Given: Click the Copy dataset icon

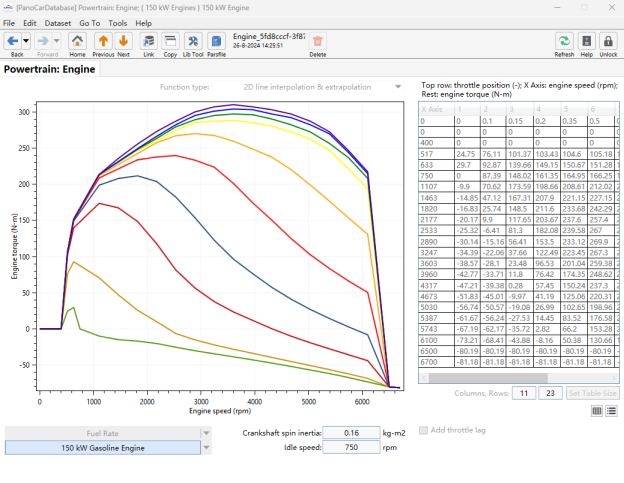Looking at the screenshot, I should (x=170, y=41).
